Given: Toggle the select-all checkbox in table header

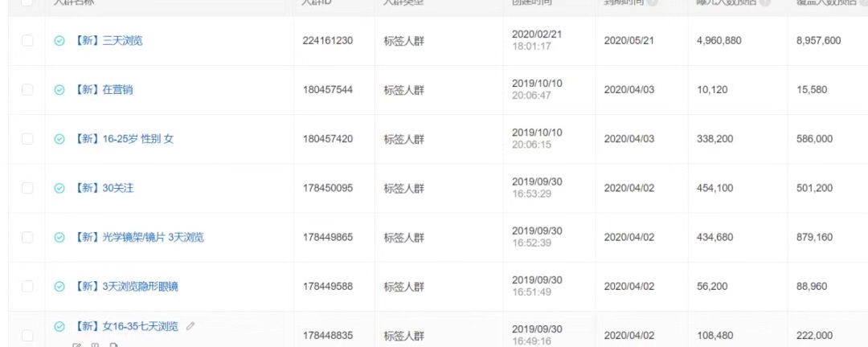Looking at the screenshot, I should pyautogui.click(x=27, y=2).
